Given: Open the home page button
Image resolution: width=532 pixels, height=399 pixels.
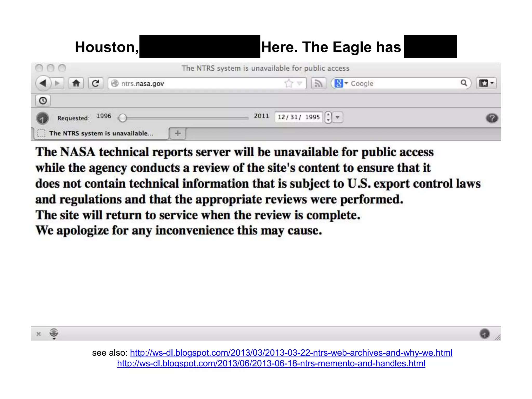Looking at the screenshot, I should (76, 83).
